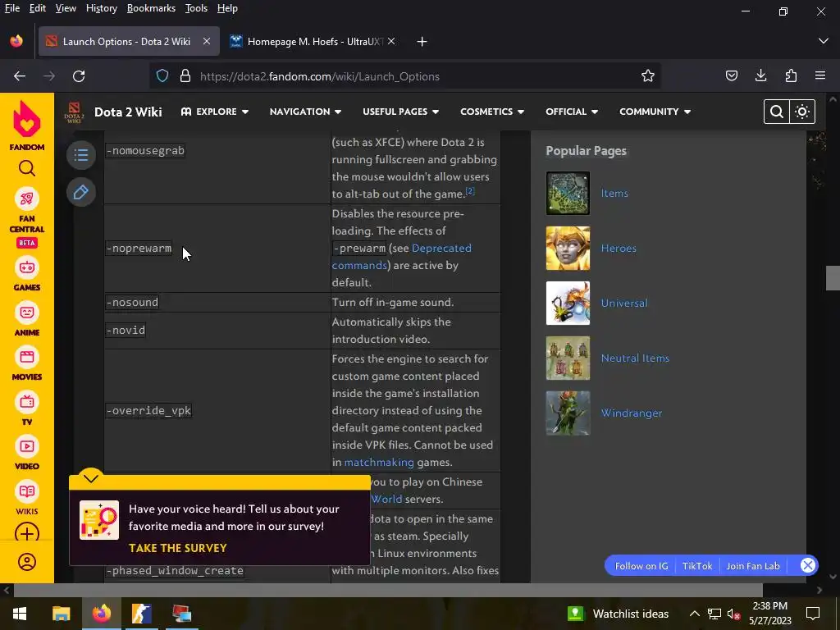The height and width of the screenshot is (630, 840).
Task: Open the History menu
Action: (x=101, y=8)
